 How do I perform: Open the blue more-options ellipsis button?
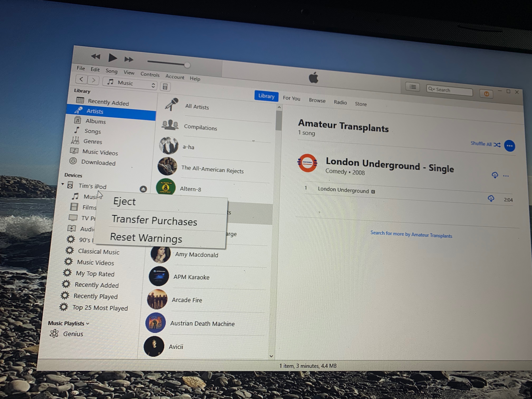pos(509,146)
